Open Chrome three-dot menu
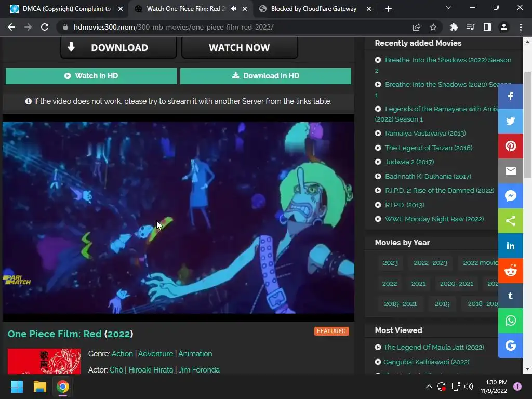Screen dimensions: 532x399 click(521, 27)
